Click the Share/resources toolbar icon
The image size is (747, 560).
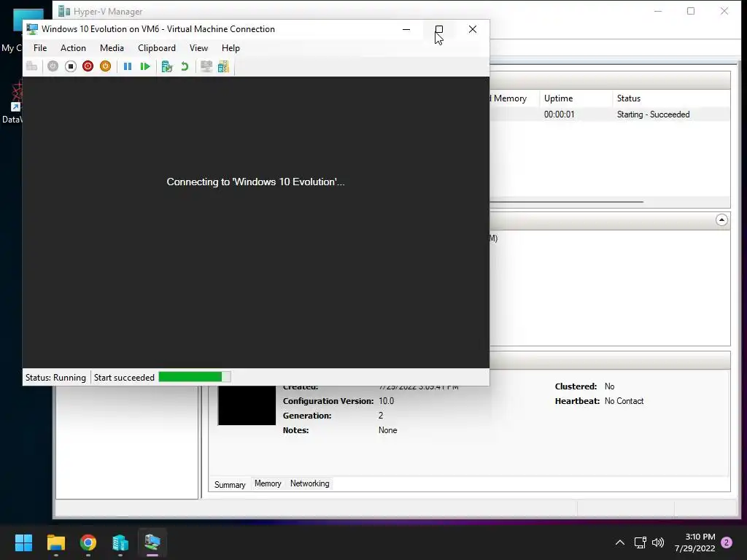tap(223, 66)
